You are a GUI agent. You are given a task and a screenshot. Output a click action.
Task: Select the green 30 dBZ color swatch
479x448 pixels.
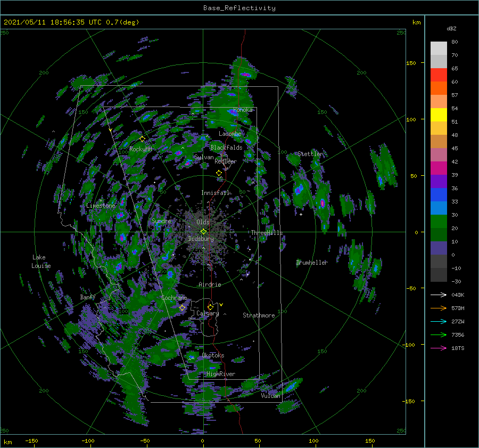point(439,221)
